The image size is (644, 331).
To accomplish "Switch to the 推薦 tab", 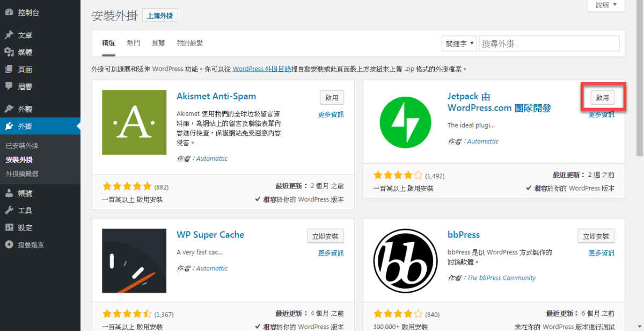I will [158, 43].
